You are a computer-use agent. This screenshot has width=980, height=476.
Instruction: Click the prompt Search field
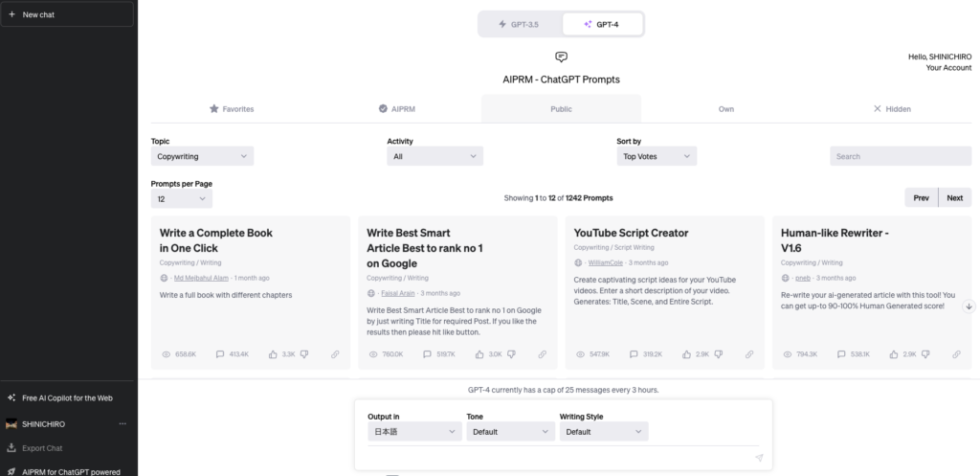[x=901, y=156]
